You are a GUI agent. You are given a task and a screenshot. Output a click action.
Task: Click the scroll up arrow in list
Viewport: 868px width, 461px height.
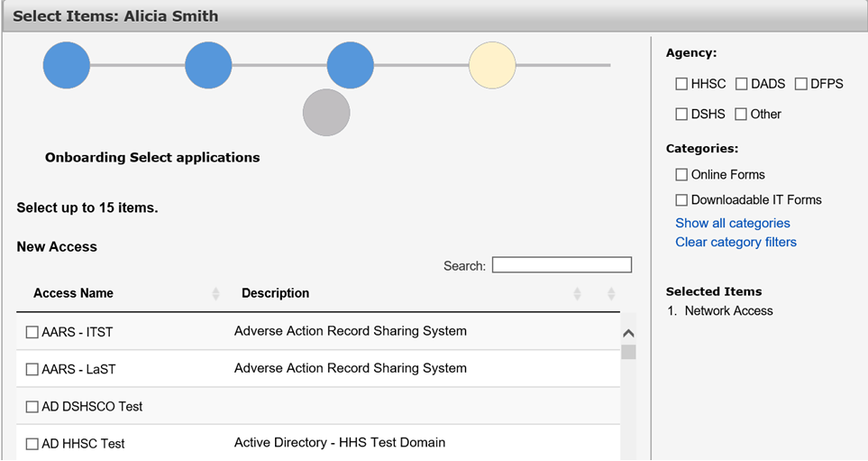point(628,334)
